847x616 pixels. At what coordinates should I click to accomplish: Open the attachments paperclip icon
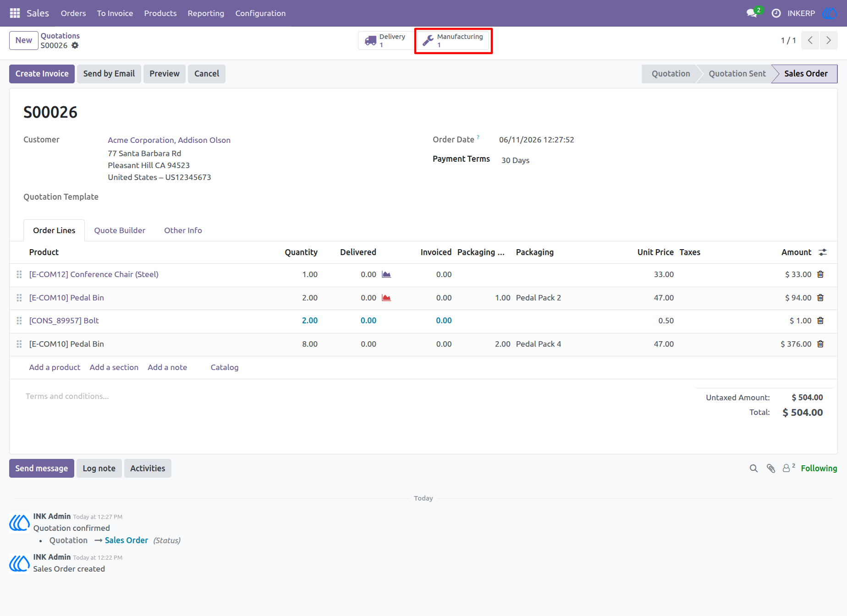click(x=771, y=468)
